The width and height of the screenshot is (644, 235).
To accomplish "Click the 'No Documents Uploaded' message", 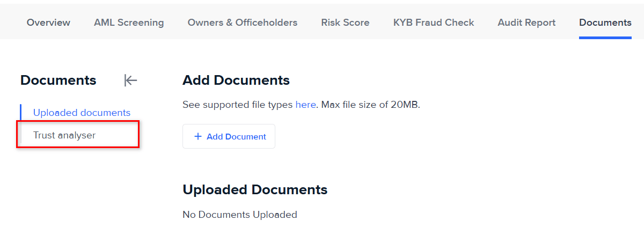I will coord(239,215).
